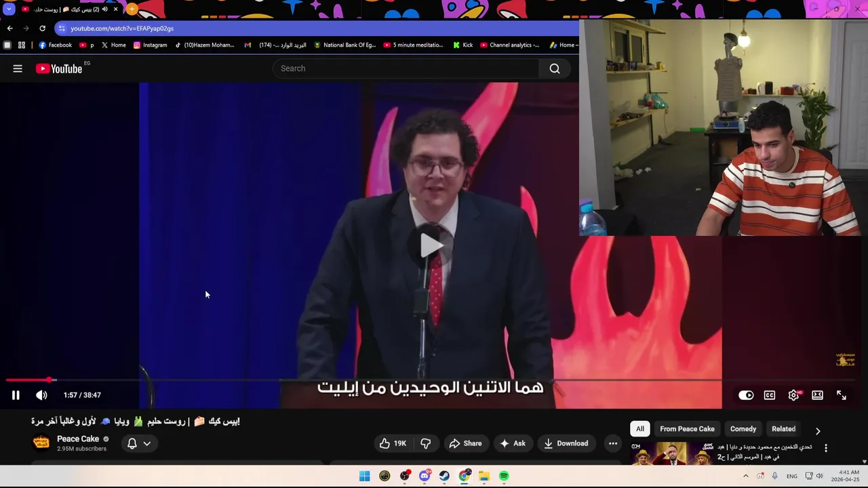The width and height of the screenshot is (868, 488).
Task: Open the tab search dropdown
Action: 9,9
